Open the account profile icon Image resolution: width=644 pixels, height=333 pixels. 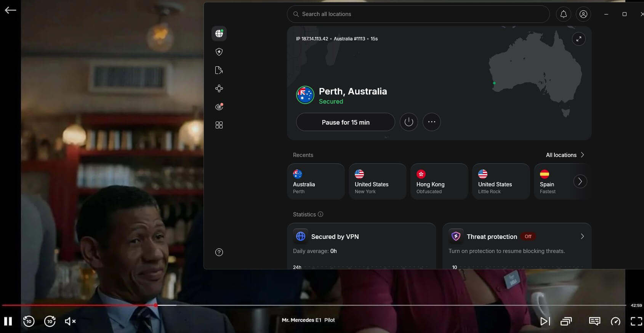pos(583,14)
